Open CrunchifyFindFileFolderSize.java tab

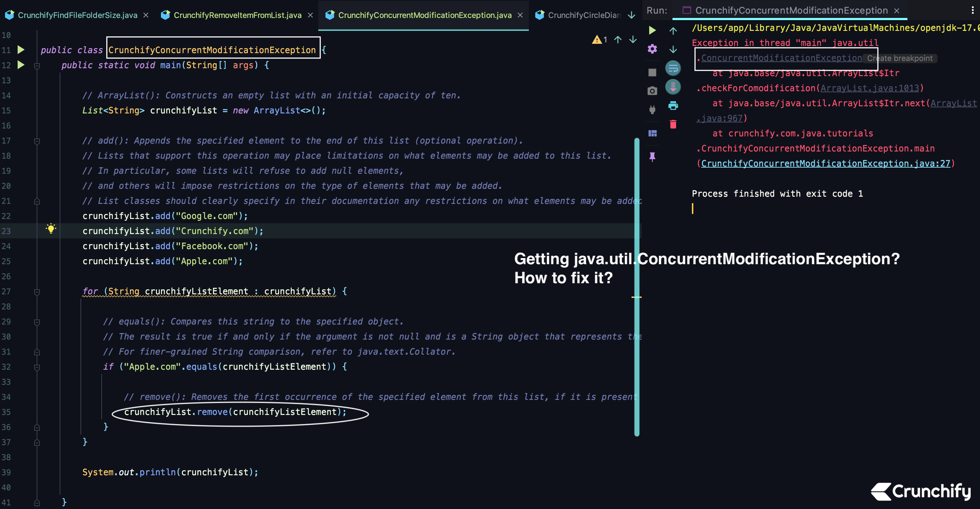click(x=78, y=15)
